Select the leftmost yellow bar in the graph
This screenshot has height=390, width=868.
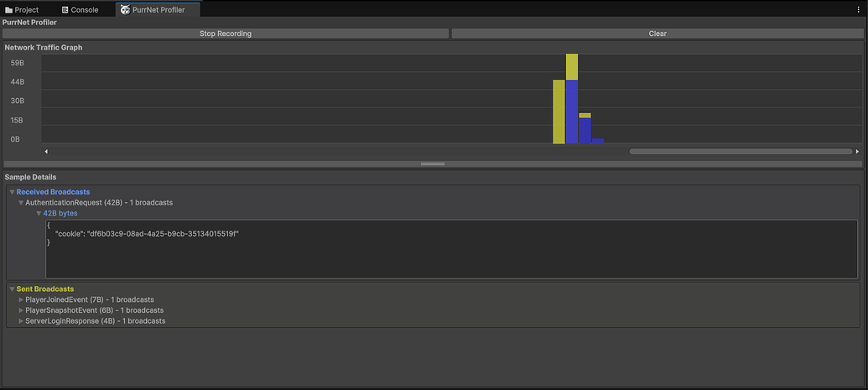click(559, 112)
